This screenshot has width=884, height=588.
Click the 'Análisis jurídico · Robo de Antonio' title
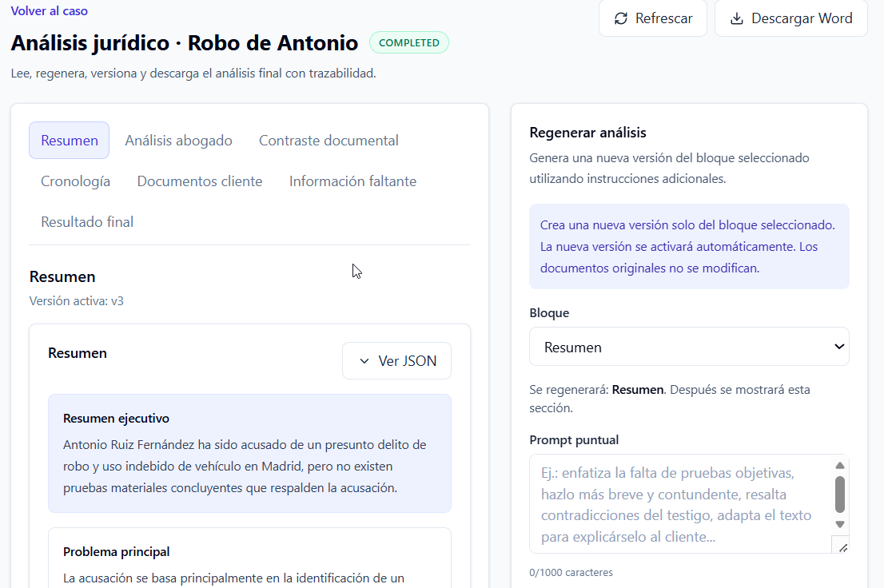coord(185,43)
